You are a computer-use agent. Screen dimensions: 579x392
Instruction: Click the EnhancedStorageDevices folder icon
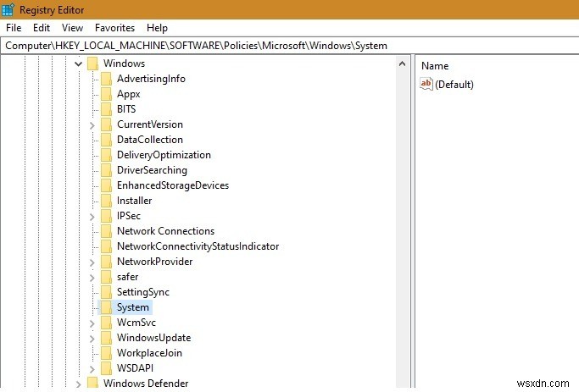[x=106, y=185]
